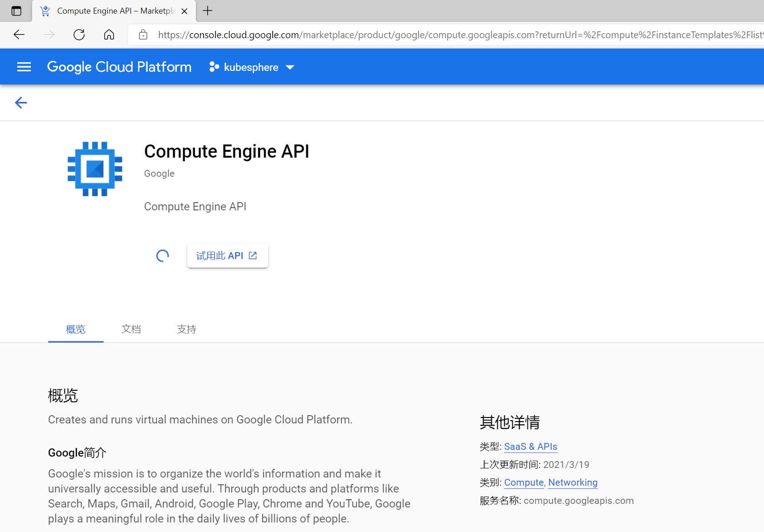Go to browser home page icon
This screenshot has width=764, height=532.
[x=109, y=35]
